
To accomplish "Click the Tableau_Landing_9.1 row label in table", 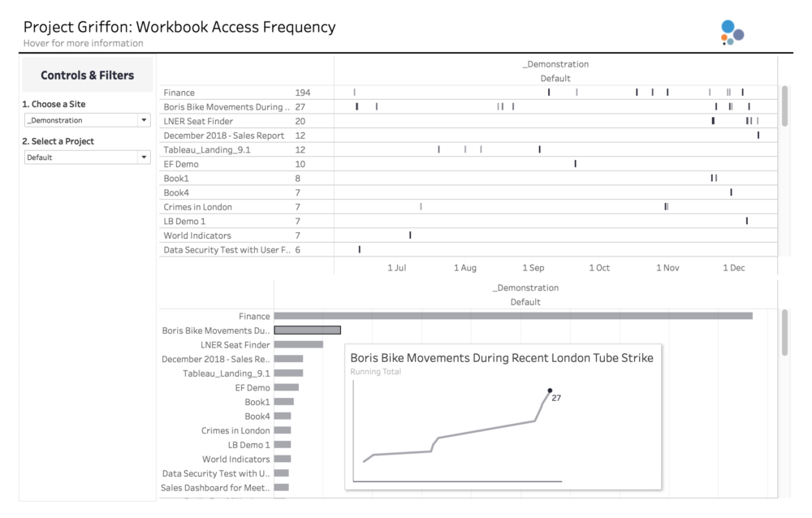I will [207, 149].
